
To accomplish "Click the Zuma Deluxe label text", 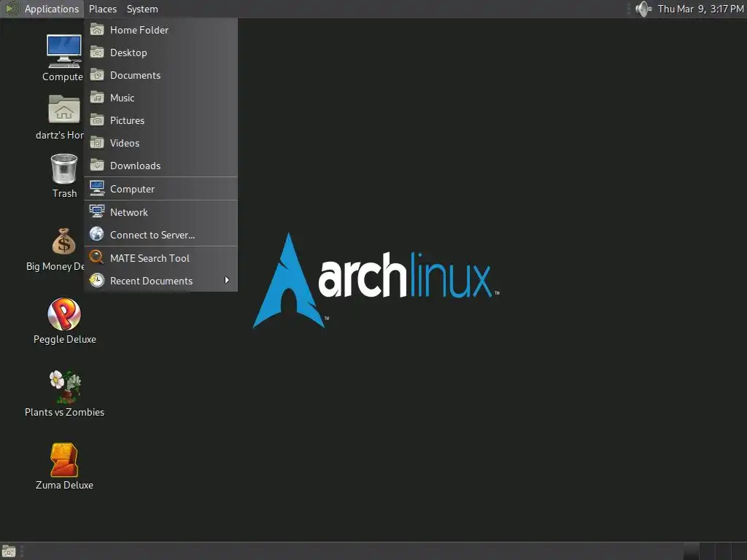I will pyautogui.click(x=64, y=485).
